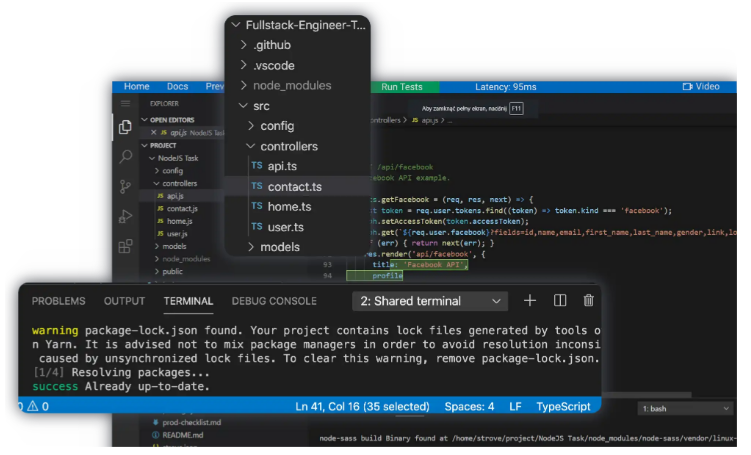
Task: Collapse the Project section
Action: [x=145, y=145]
